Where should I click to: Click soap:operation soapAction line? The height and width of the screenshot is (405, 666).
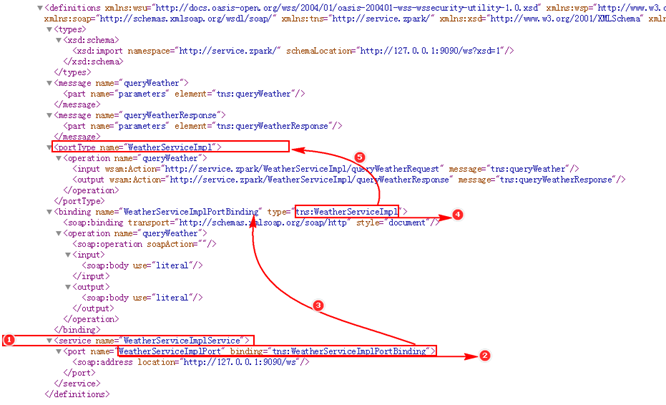(x=144, y=244)
